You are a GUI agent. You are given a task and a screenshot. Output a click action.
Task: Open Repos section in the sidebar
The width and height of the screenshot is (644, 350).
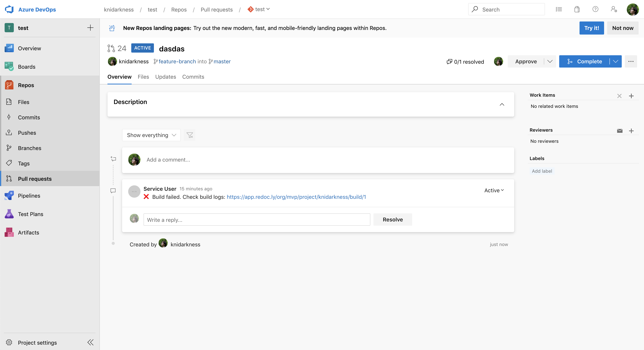pyautogui.click(x=50, y=85)
